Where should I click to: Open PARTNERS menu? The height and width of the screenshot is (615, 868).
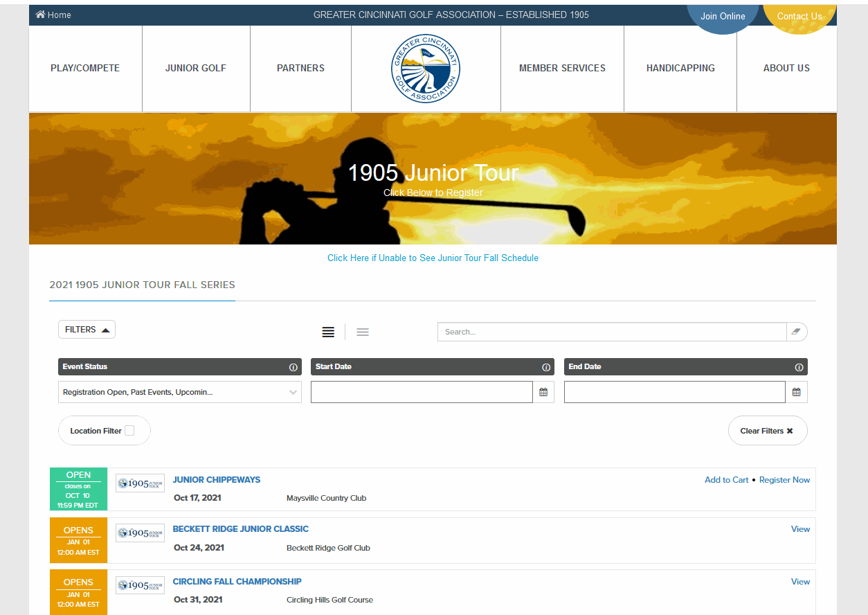tap(300, 68)
